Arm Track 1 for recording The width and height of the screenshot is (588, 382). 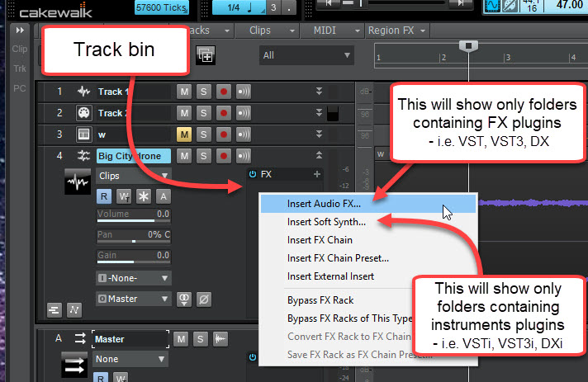[x=224, y=92]
